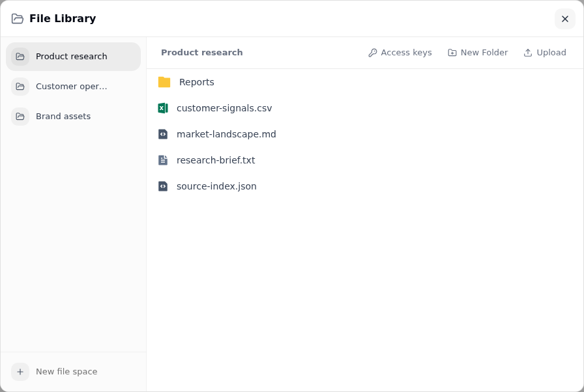Open the Customer oper... file space label
Viewport: 584px width, 392px height.
pos(72,87)
